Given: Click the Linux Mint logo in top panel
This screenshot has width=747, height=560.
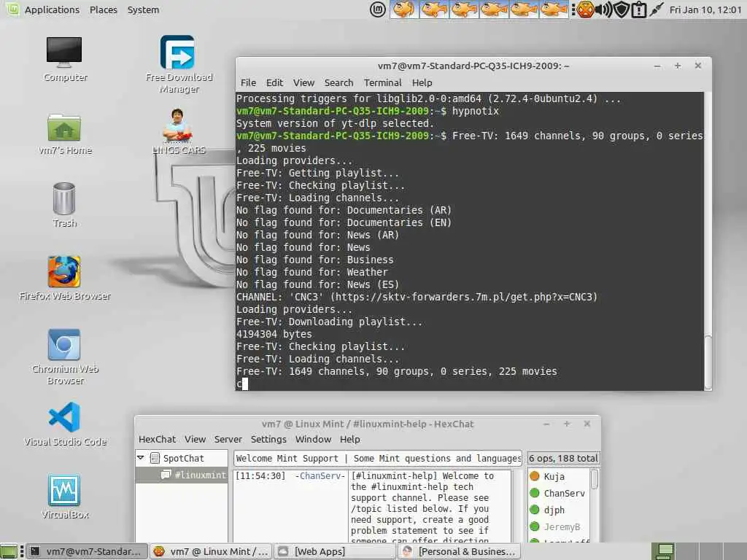Looking at the screenshot, I should click(377, 9).
